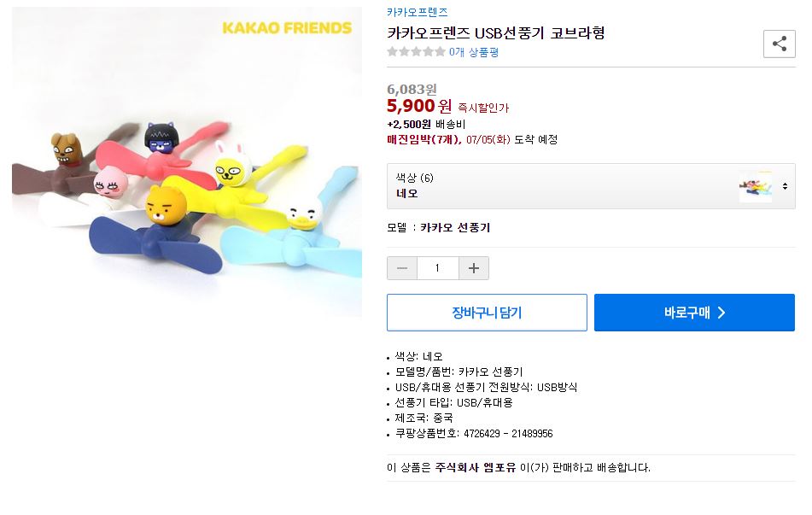Click the share icon button
This screenshot has width=812, height=515.
(779, 44)
